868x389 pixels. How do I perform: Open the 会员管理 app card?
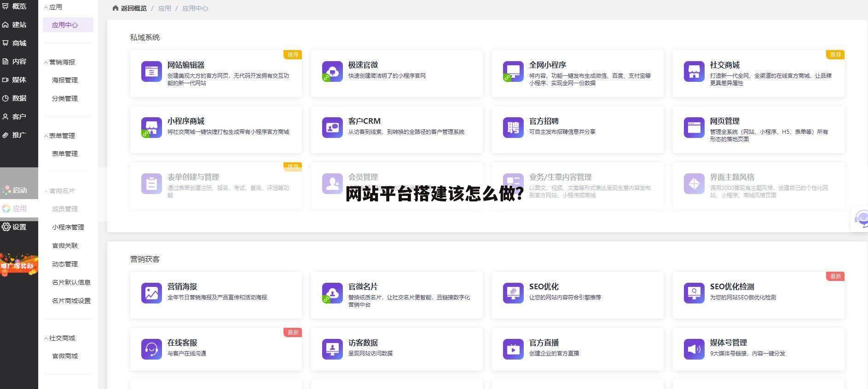[397, 186]
